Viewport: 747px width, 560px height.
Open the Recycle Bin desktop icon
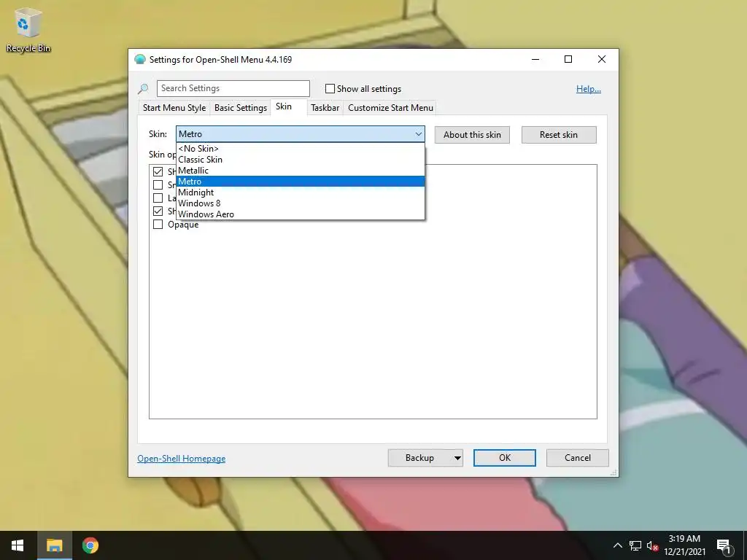tap(28, 29)
